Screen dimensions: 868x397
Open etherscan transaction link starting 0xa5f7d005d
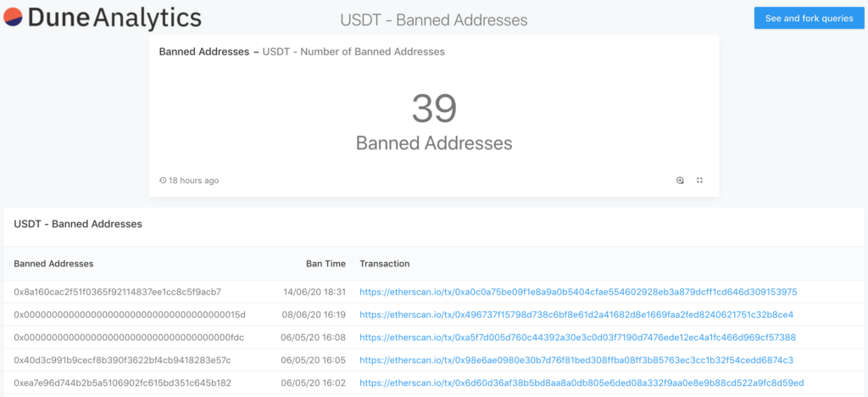click(x=577, y=338)
